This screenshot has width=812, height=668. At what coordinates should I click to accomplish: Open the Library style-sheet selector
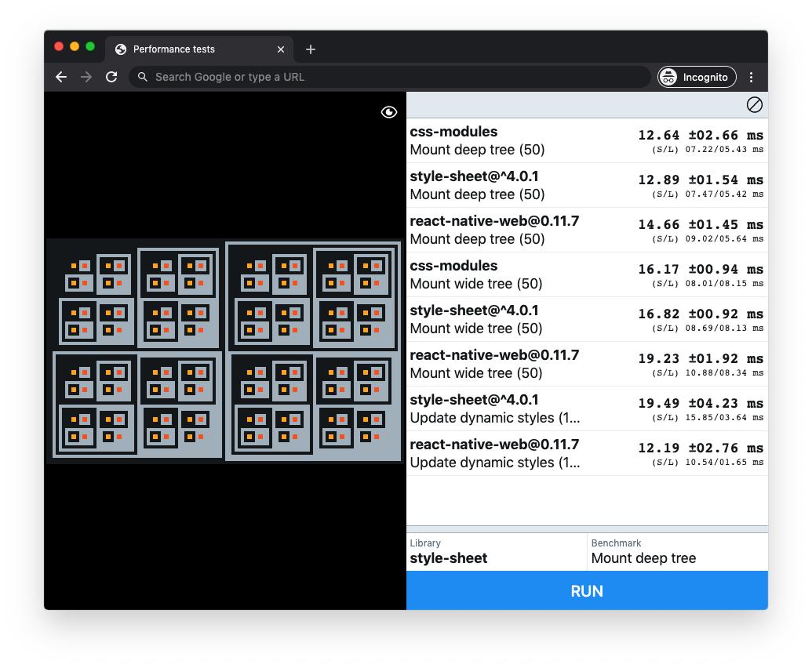497,552
